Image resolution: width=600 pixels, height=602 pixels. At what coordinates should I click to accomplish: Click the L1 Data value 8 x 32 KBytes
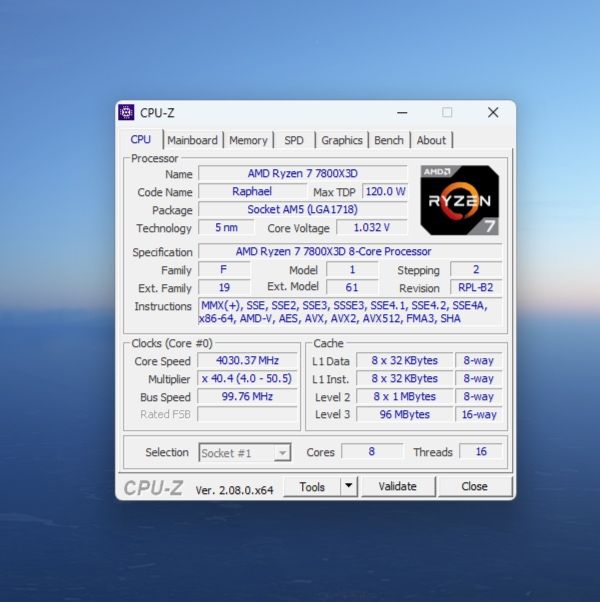404,361
